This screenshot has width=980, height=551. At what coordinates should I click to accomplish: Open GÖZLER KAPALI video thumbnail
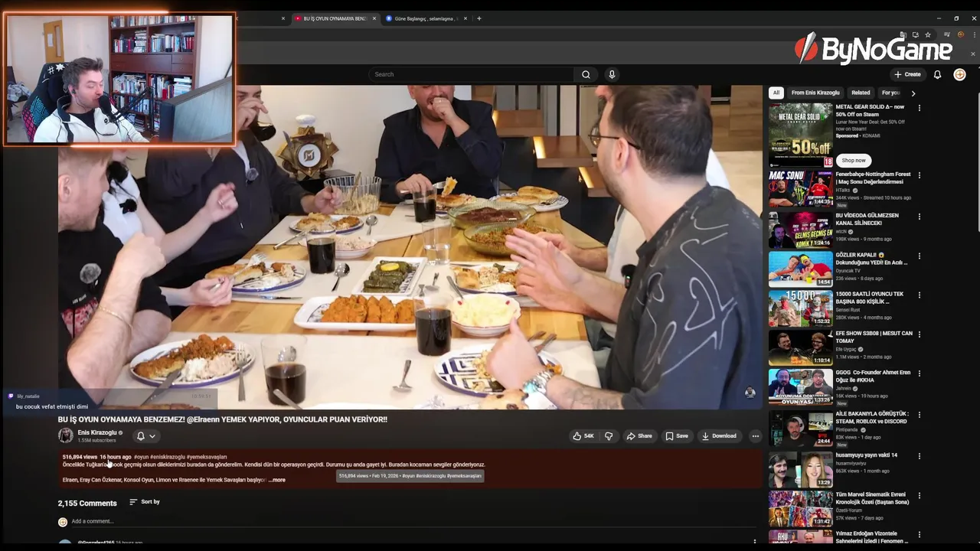pyautogui.click(x=801, y=269)
